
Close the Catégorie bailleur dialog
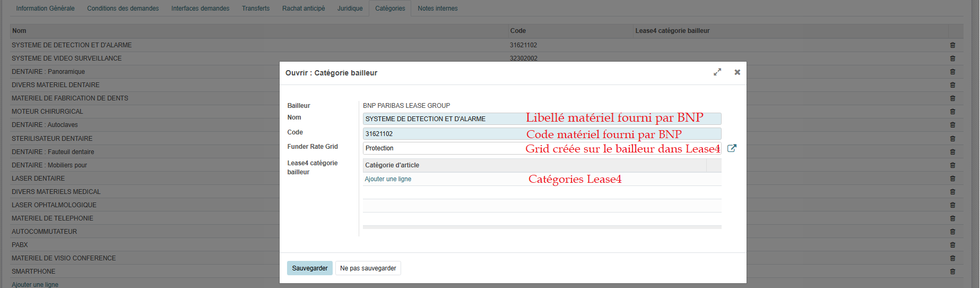737,72
